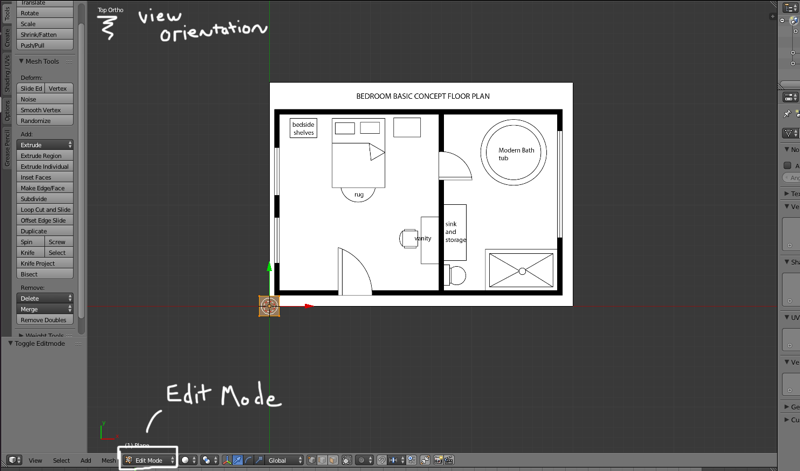Toggle the 3D manipulator axes icon
The width and height of the screenshot is (800, 471).
pos(227,460)
